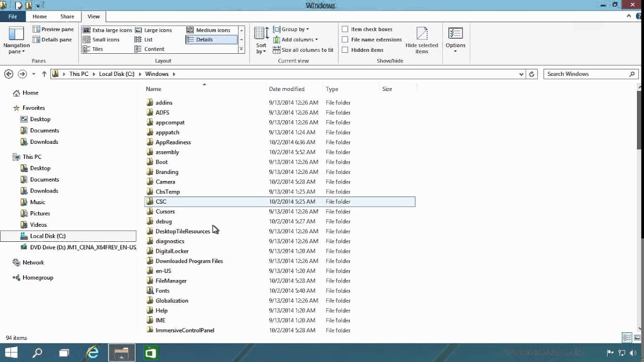
Task: Toggle the Preview pane
Action: [x=53, y=29]
